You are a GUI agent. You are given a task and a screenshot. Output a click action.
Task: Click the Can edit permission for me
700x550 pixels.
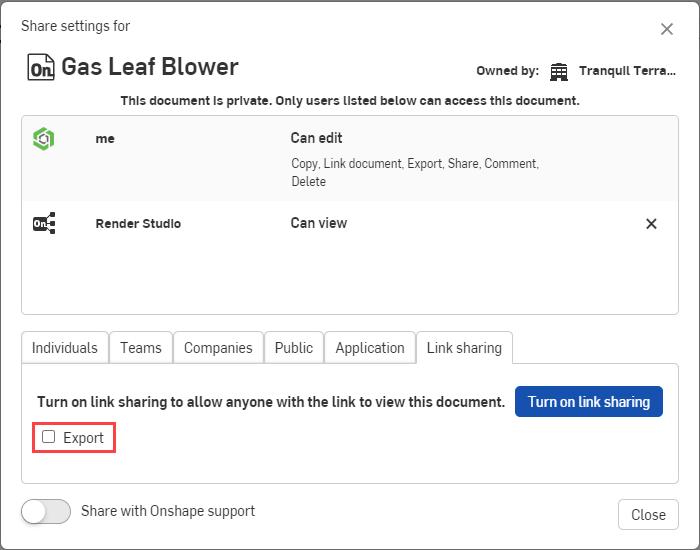pos(317,138)
